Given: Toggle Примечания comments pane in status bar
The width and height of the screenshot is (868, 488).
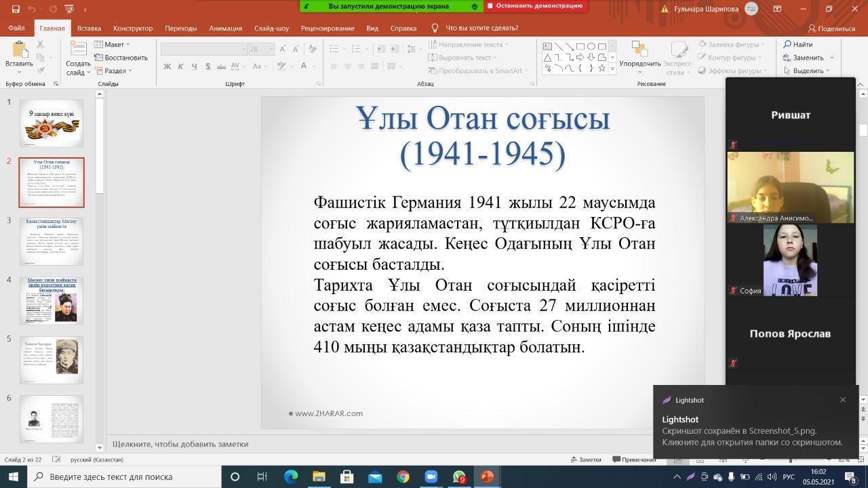Looking at the screenshot, I should 634,460.
